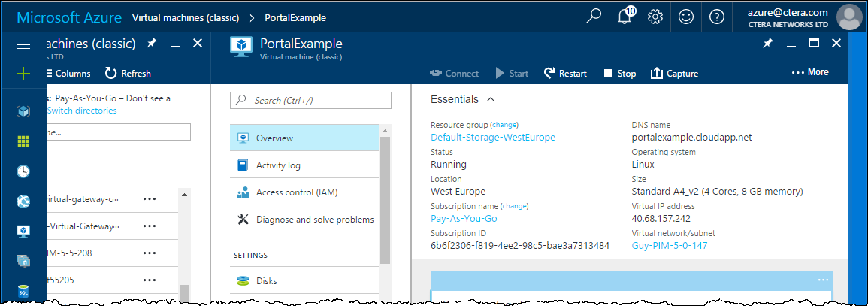Focus the filter by name field

(119, 132)
